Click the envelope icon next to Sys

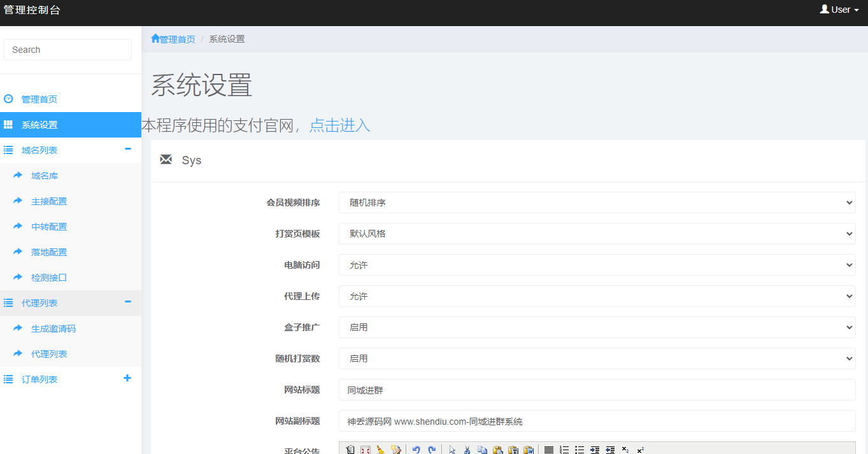166,160
